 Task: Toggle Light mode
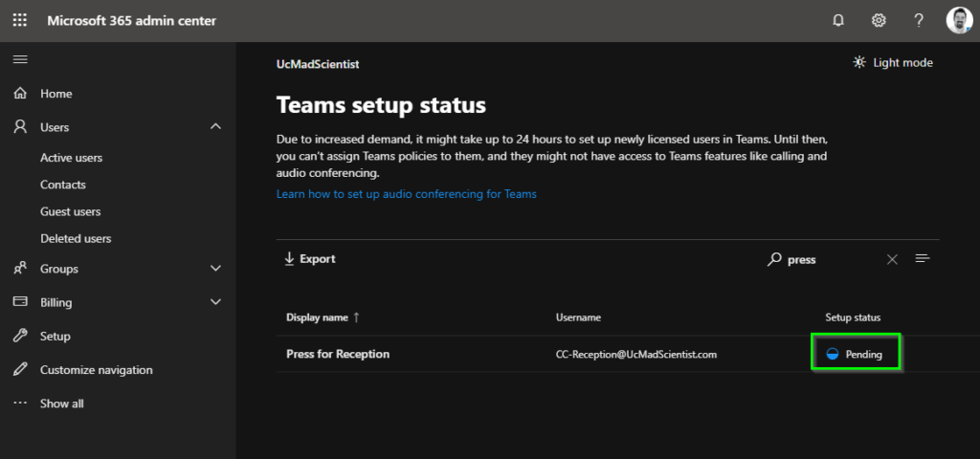[x=893, y=62]
